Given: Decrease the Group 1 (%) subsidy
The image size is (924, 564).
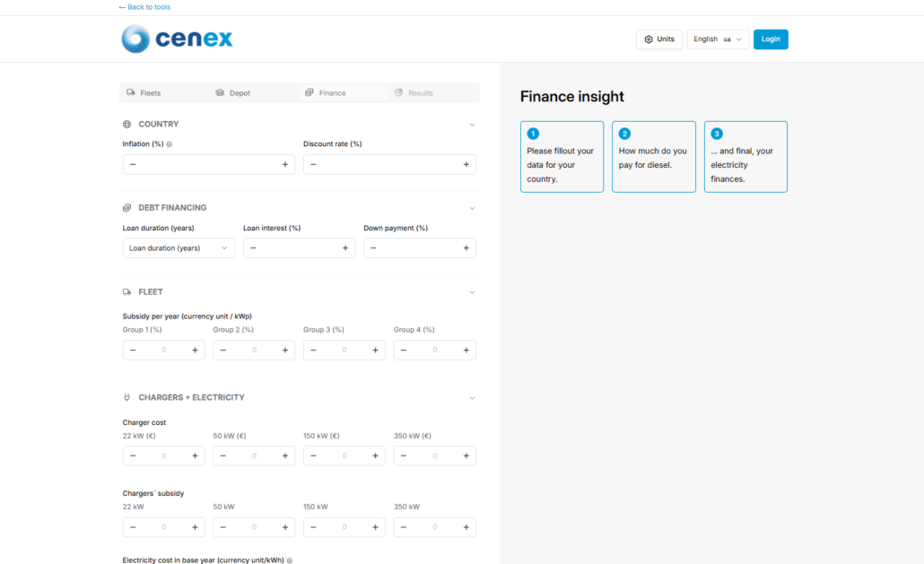Looking at the screenshot, I should pyautogui.click(x=133, y=350).
